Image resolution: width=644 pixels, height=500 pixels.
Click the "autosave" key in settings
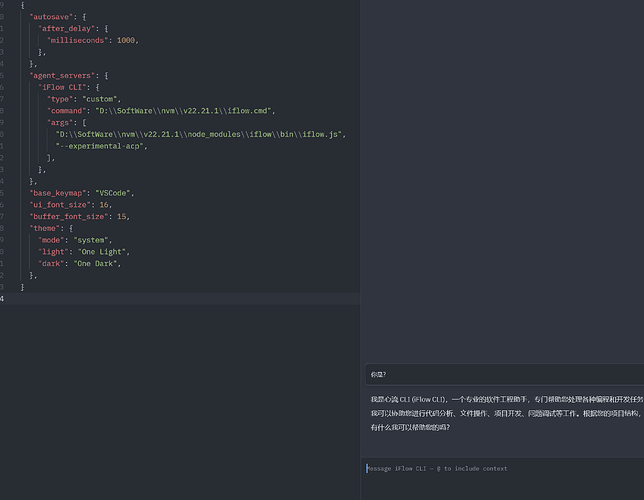[x=51, y=17]
